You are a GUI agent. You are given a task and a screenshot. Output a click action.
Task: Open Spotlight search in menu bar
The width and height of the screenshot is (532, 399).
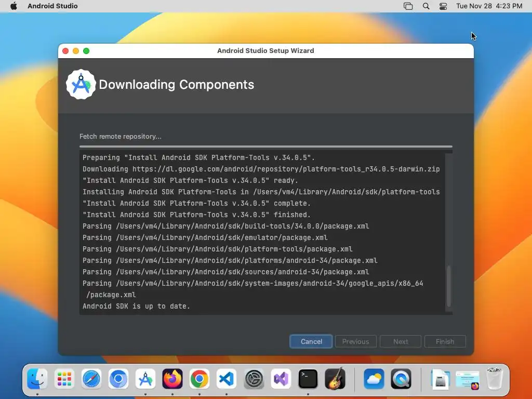coord(426,6)
